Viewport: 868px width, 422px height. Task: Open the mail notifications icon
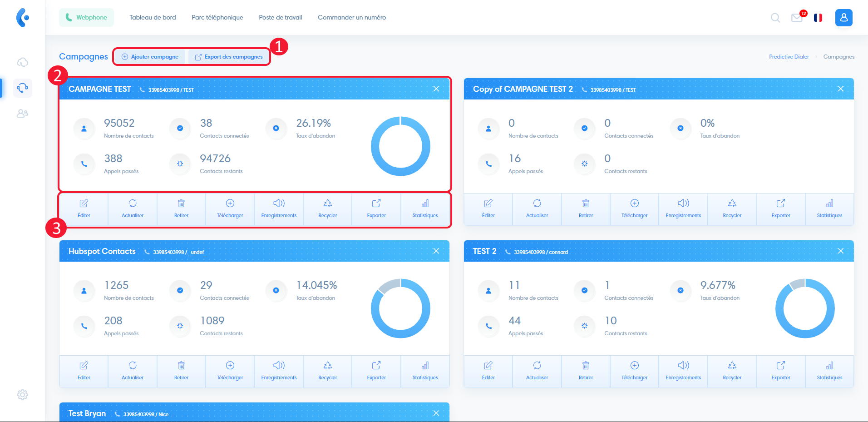coord(797,18)
